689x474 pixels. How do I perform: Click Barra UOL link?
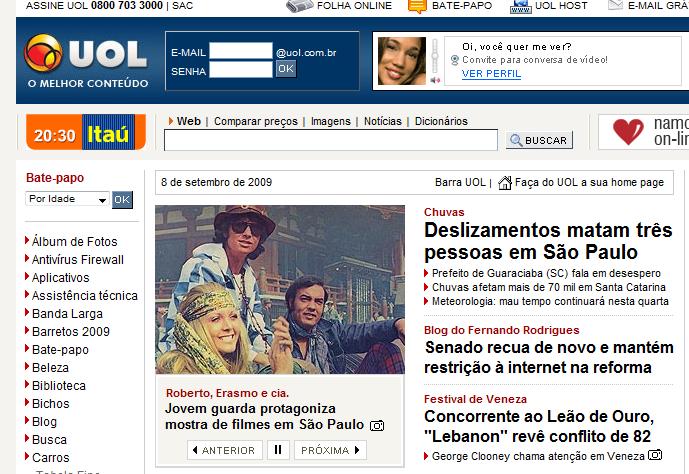click(x=460, y=182)
